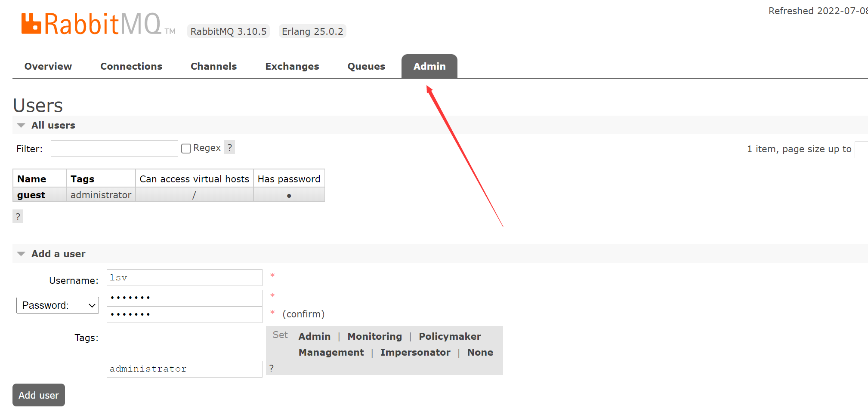
Task: Click the RabbitMQ 3.10.5 version badge
Action: pyautogui.click(x=229, y=31)
